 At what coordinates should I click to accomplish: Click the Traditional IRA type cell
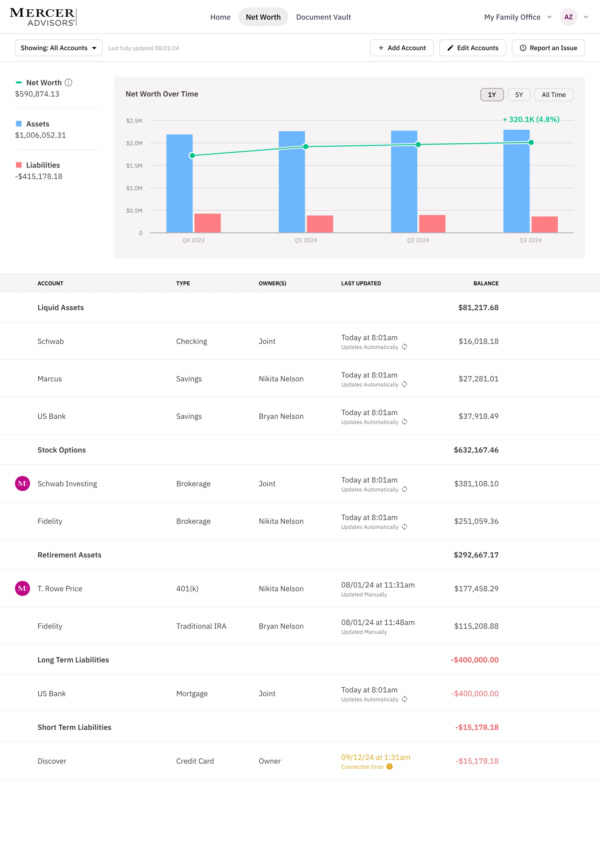pos(201,626)
